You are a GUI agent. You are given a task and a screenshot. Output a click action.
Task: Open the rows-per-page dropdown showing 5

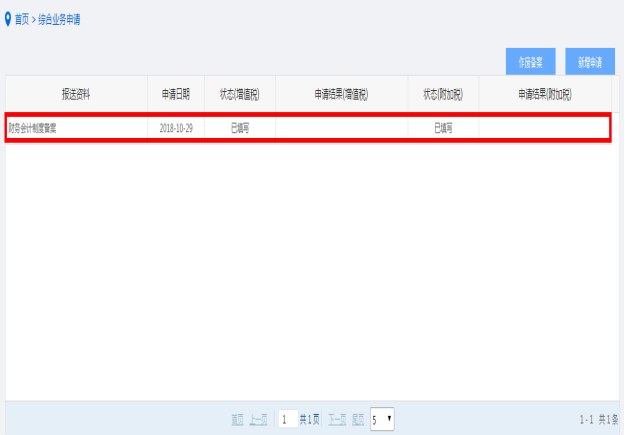pos(382,419)
